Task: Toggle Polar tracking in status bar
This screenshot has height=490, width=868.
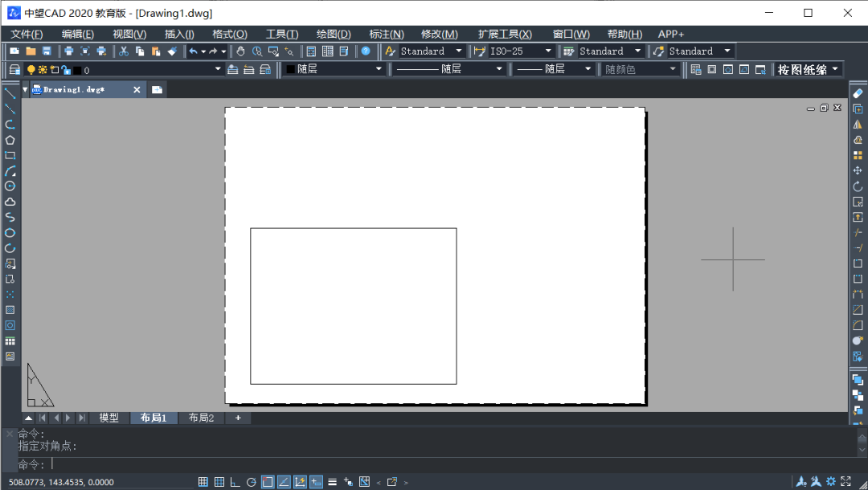Action: [x=252, y=482]
